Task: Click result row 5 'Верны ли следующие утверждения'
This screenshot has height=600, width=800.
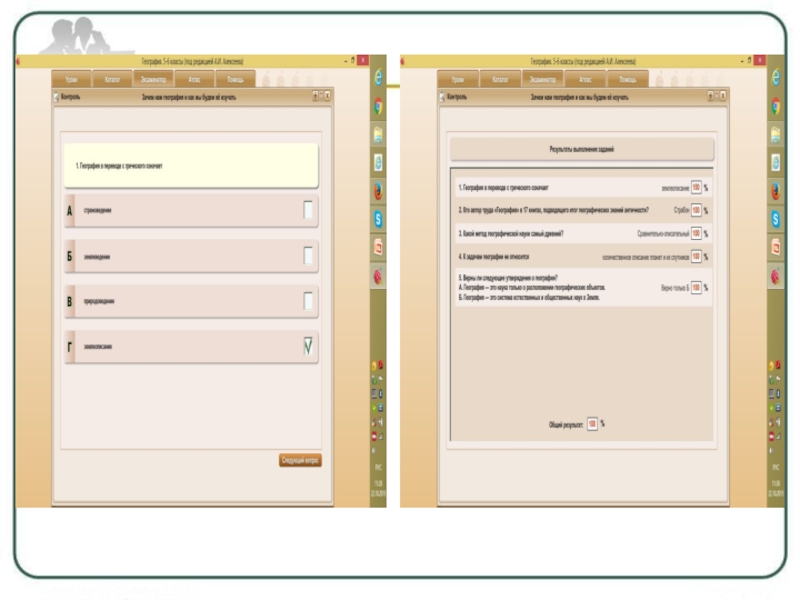Action: (x=583, y=288)
